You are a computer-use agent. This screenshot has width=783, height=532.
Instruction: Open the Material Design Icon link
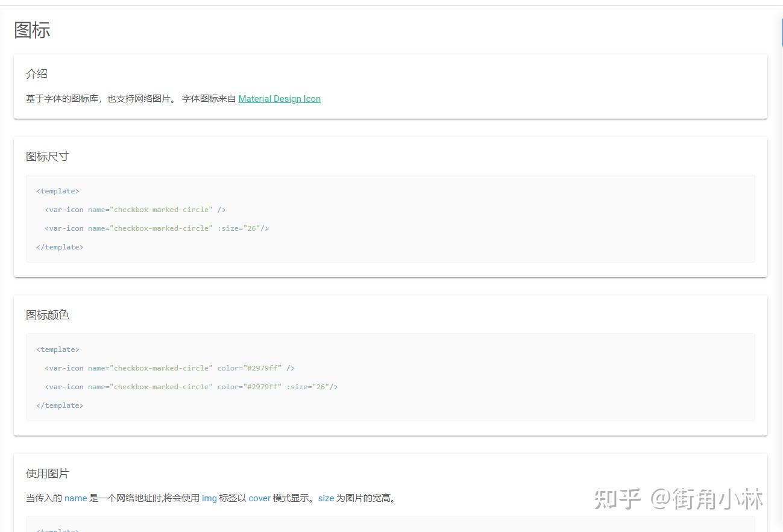click(279, 98)
